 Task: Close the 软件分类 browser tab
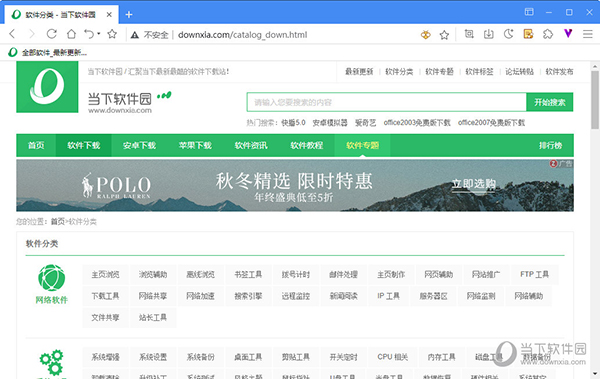[x=109, y=15]
